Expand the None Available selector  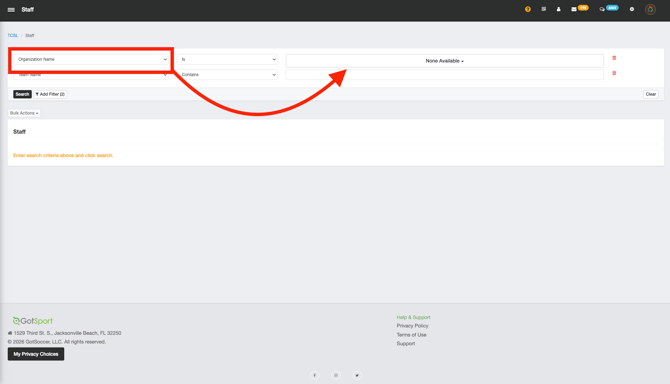click(444, 61)
